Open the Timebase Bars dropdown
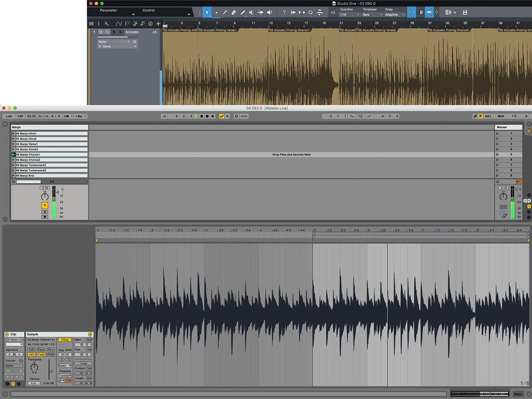 371,15
